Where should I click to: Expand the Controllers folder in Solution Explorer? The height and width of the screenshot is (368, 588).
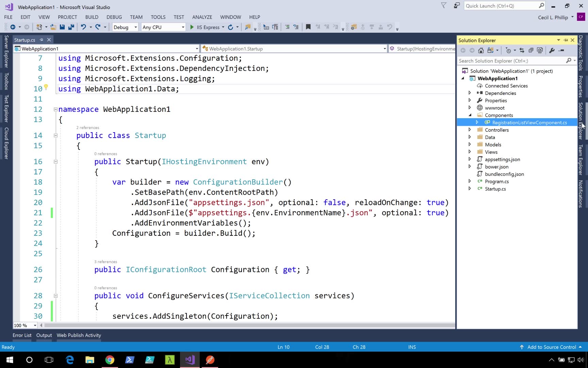470,130
